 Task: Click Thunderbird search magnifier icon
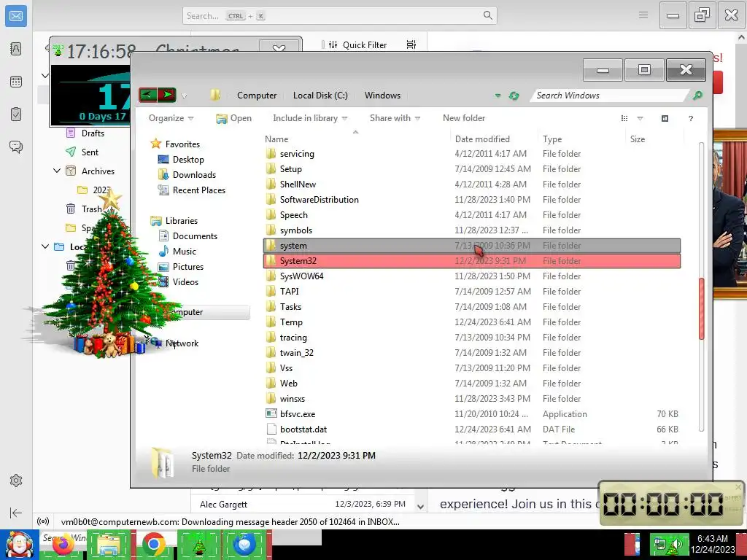[487, 15]
